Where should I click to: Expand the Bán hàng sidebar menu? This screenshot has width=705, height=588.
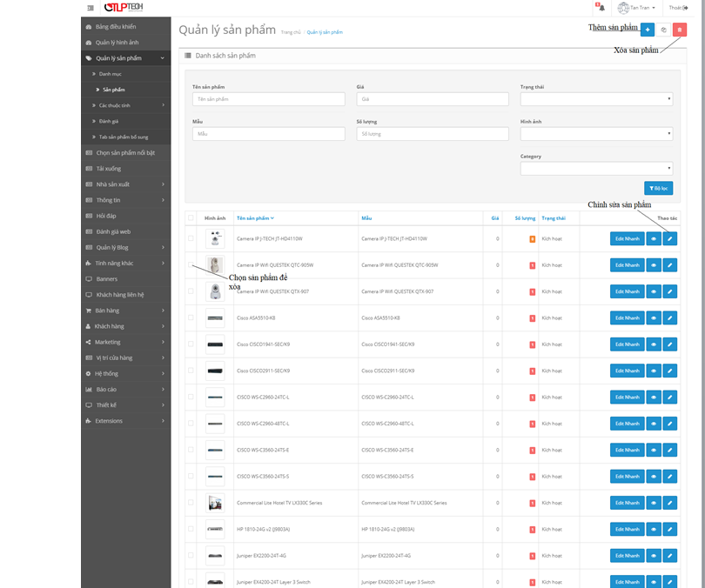coord(126,311)
